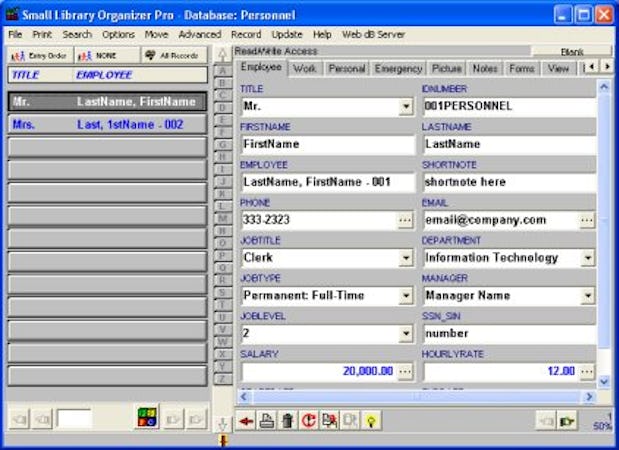Click the tab strip left scroll arrow
The height and width of the screenshot is (450, 619).
click(592, 66)
